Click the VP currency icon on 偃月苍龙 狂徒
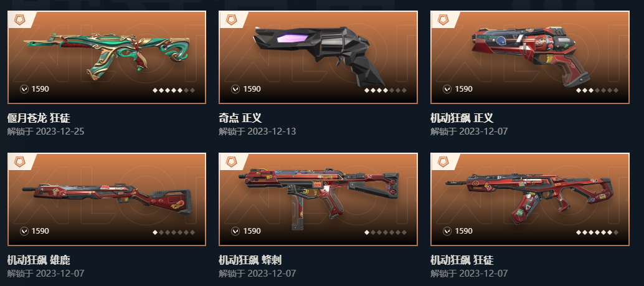This screenshot has width=644, height=286. tap(24, 88)
